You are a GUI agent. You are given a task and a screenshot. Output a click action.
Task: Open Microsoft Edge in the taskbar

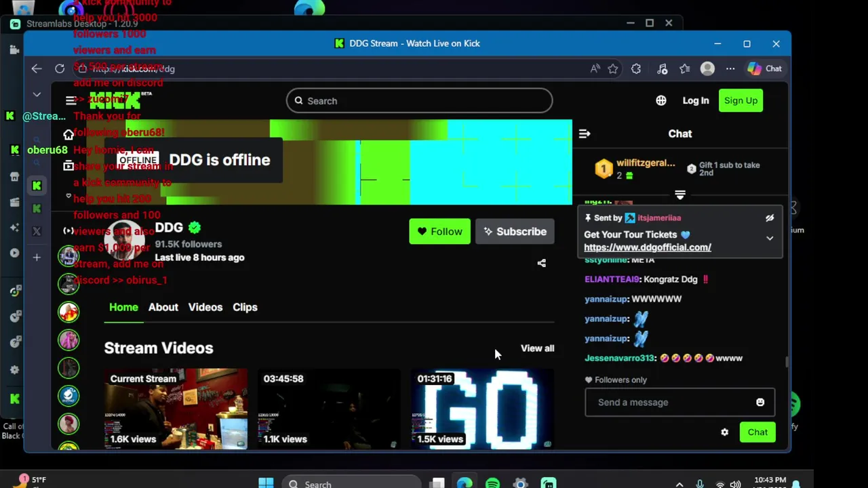click(465, 483)
